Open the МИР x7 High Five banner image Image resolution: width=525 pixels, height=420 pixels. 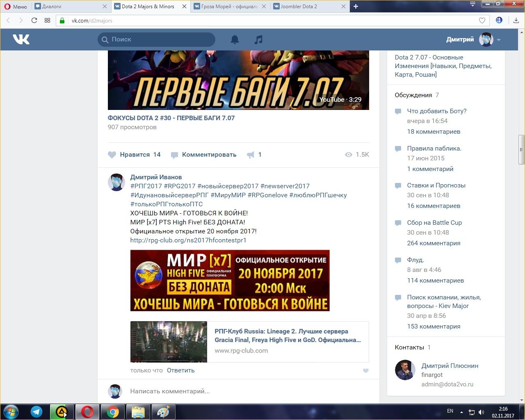pyautogui.click(x=230, y=281)
